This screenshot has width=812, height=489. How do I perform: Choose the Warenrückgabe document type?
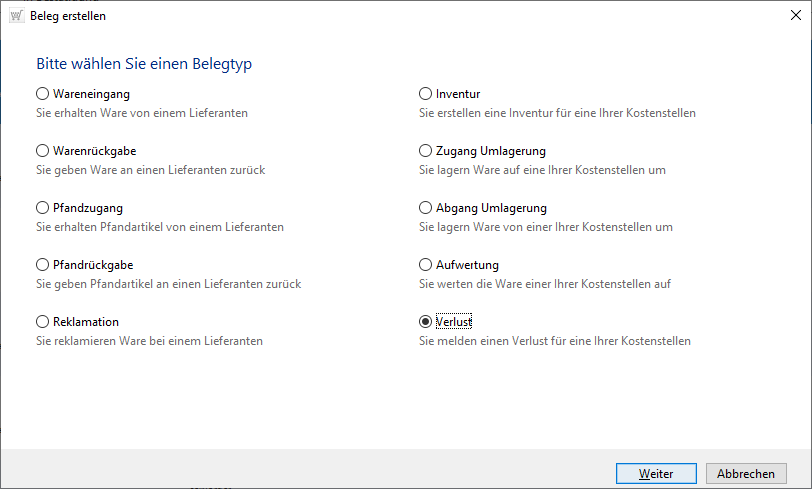[x=43, y=151]
